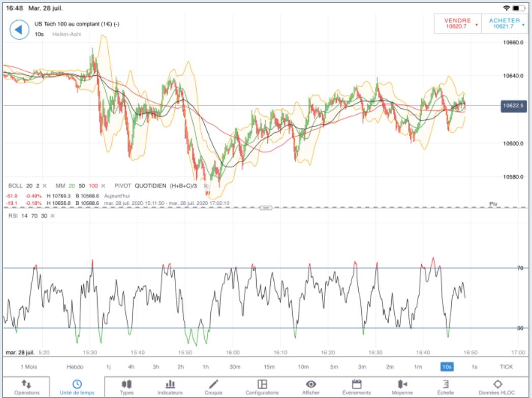
Task: Tap the back arrow button
Action: coord(19,30)
